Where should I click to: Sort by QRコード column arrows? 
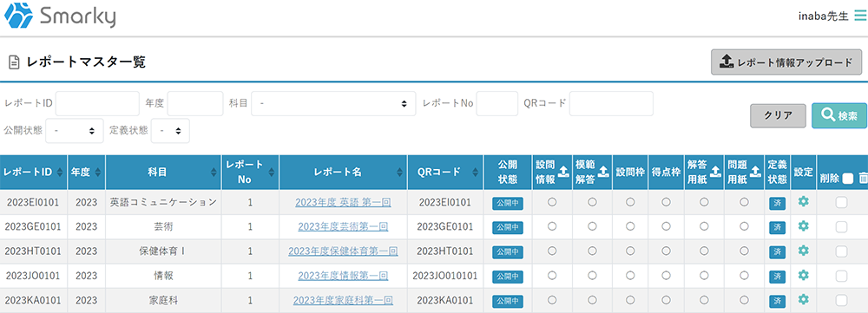(475, 172)
